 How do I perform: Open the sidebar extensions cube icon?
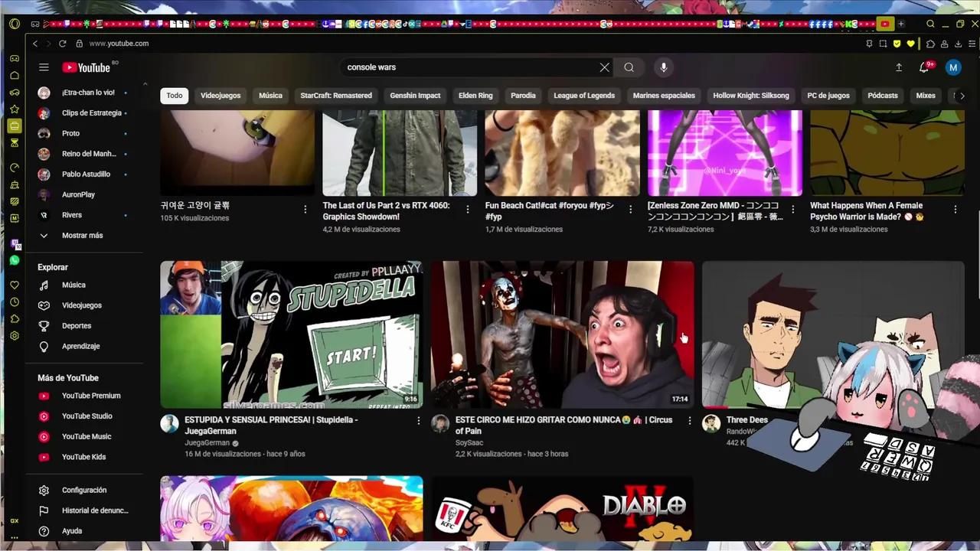pyautogui.click(x=14, y=319)
